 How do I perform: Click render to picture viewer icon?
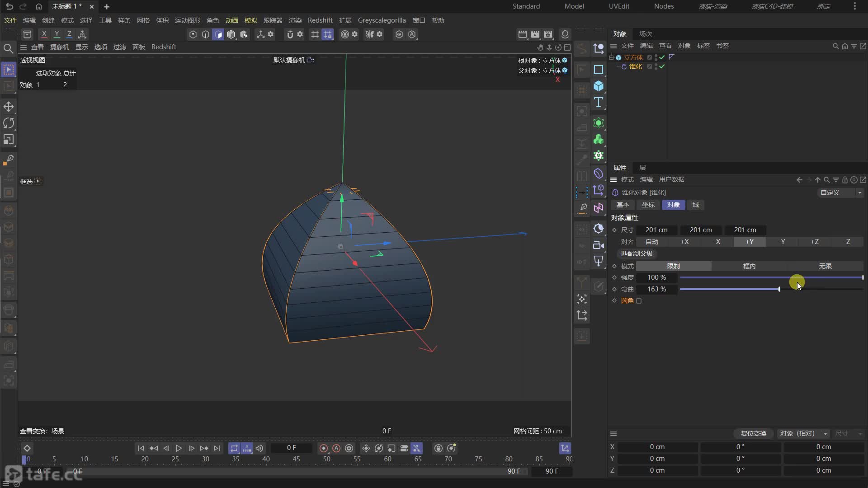[535, 34]
